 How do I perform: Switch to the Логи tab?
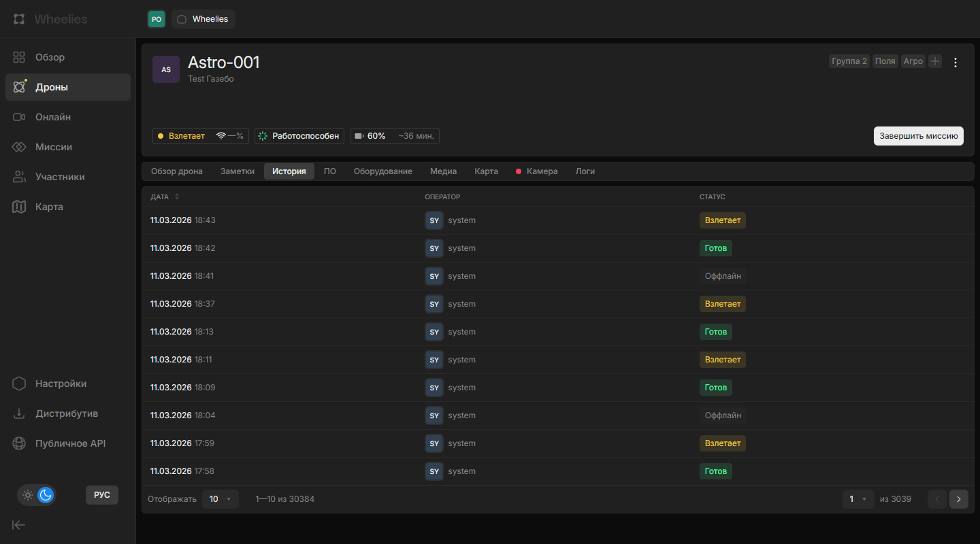point(585,171)
